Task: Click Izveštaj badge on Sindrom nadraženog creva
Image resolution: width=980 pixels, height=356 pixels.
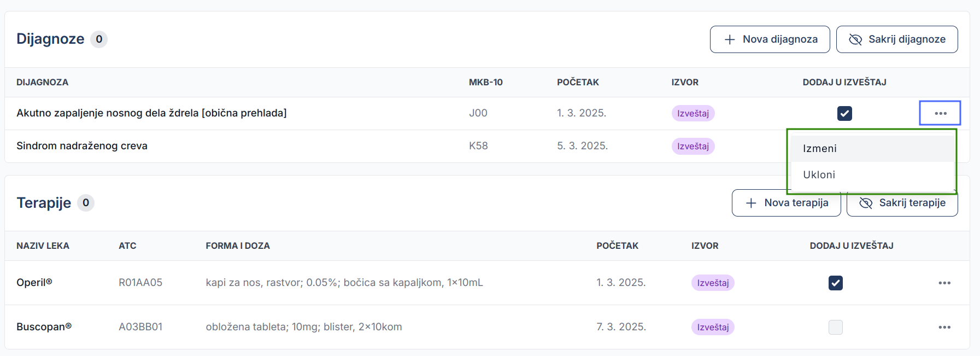Action: pyautogui.click(x=693, y=146)
